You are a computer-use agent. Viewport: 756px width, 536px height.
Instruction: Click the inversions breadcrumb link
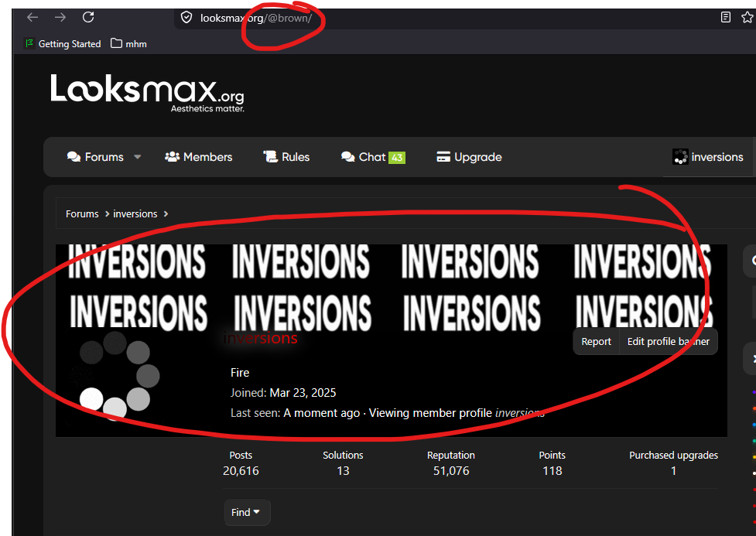(135, 214)
